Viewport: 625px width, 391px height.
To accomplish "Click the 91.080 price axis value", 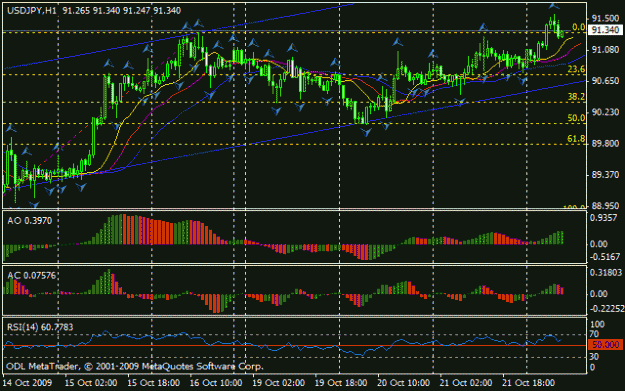I will [x=605, y=50].
